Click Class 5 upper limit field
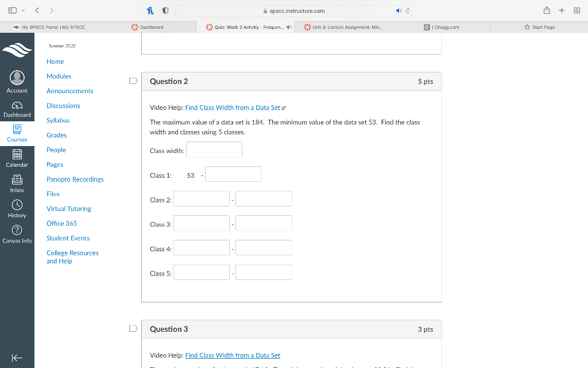The image size is (588, 368). [x=264, y=272]
